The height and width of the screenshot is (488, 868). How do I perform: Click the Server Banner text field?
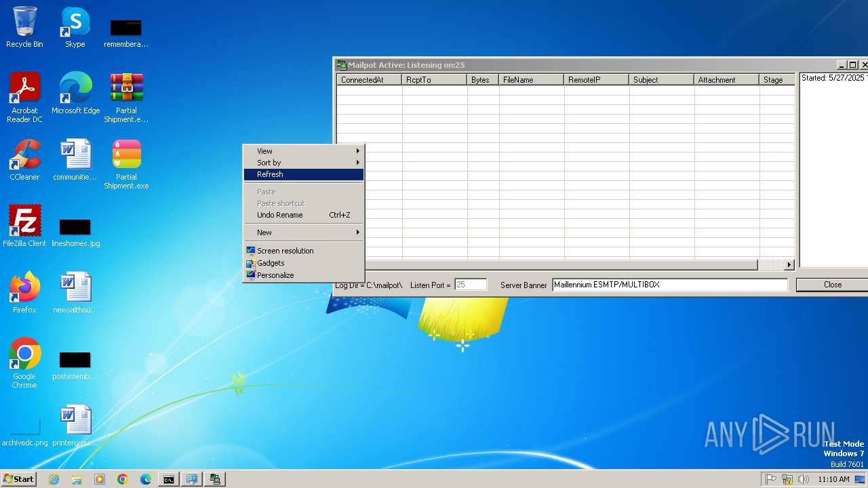670,285
